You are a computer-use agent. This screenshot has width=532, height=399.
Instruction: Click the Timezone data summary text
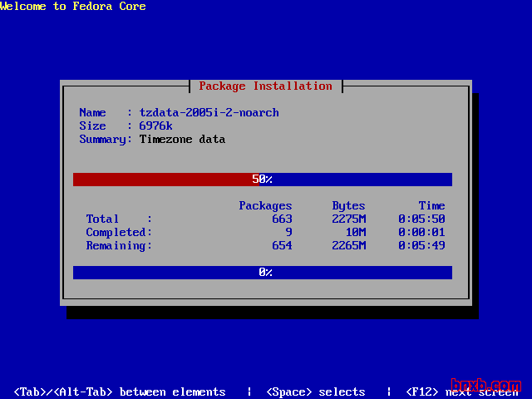[x=182, y=140]
